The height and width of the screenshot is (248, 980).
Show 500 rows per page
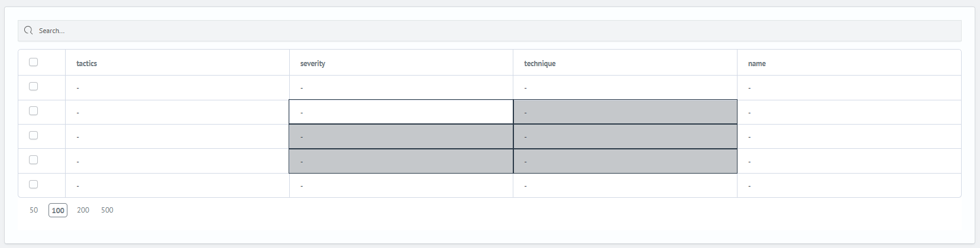click(x=107, y=210)
